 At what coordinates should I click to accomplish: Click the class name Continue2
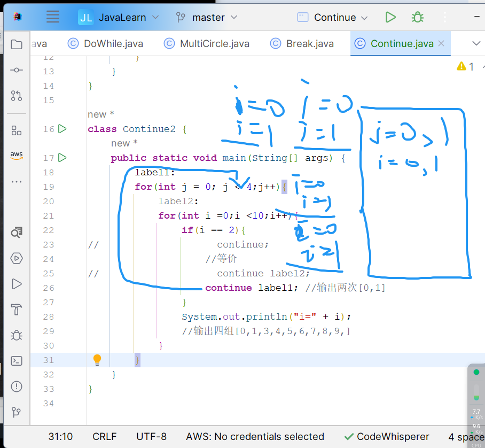click(149, 129)
